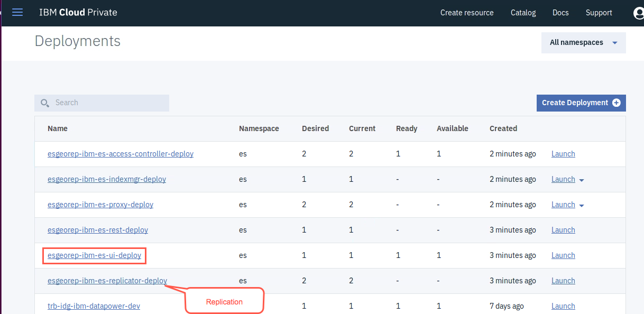Click namespace 'es' in access-controller row
The width and height of the screenshot is (644, 314).
coord(243,154)
